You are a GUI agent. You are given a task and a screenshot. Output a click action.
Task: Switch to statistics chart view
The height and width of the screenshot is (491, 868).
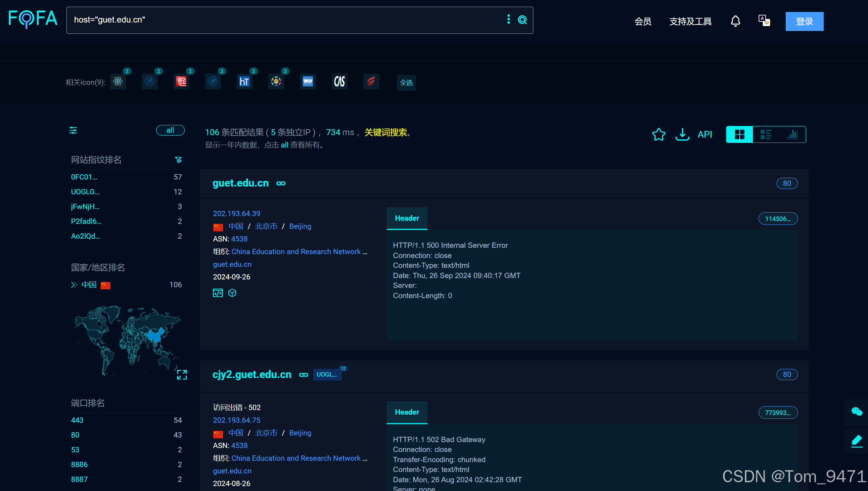pyautogui.click(x=792, y=134)
